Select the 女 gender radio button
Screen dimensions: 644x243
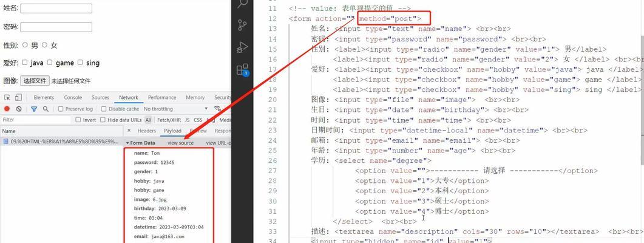click(45, 45)
